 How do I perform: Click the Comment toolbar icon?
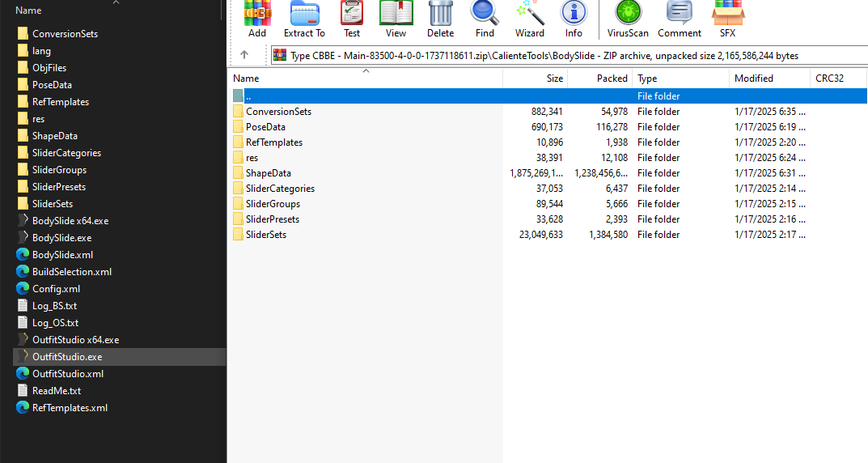[680, 13]
